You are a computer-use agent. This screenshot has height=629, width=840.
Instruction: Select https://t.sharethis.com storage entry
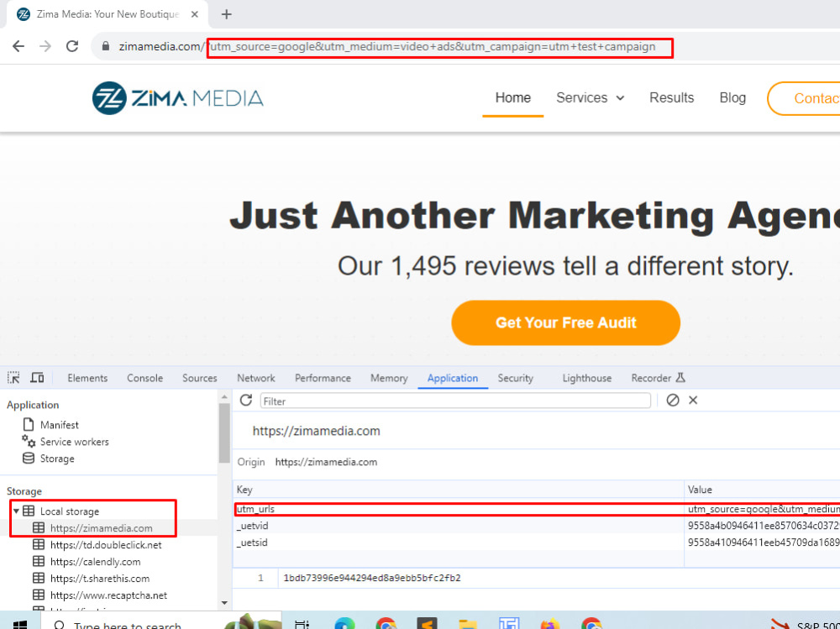(100, 579)
